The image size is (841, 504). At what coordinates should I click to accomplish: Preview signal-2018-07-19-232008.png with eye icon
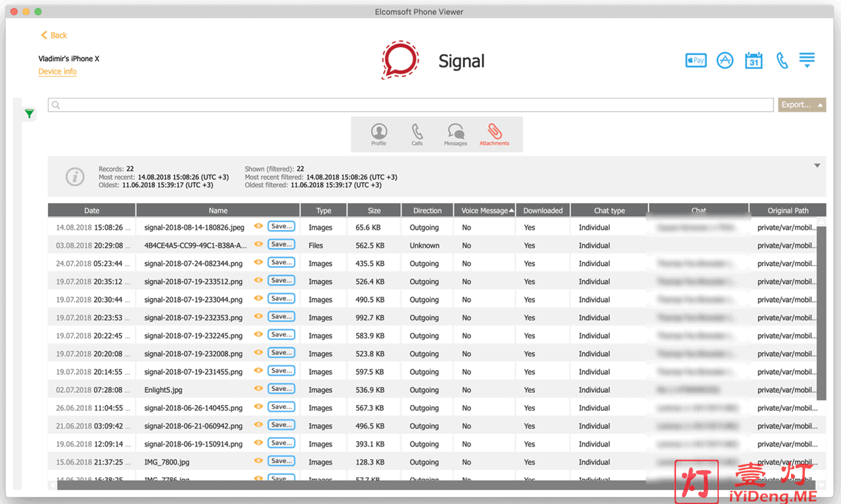pyautogui.click(x=259, y=353)
